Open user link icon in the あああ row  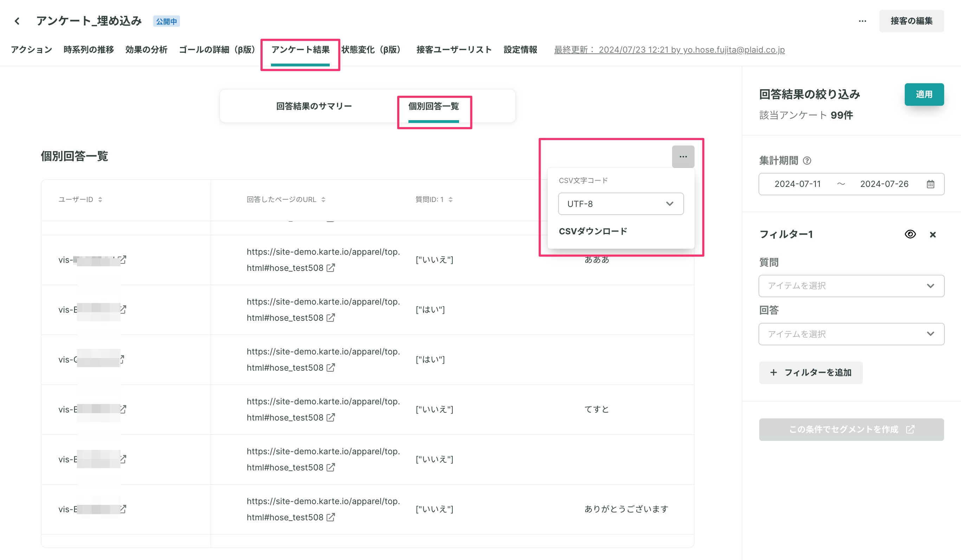pyautogui.click(x=123, y=260)
